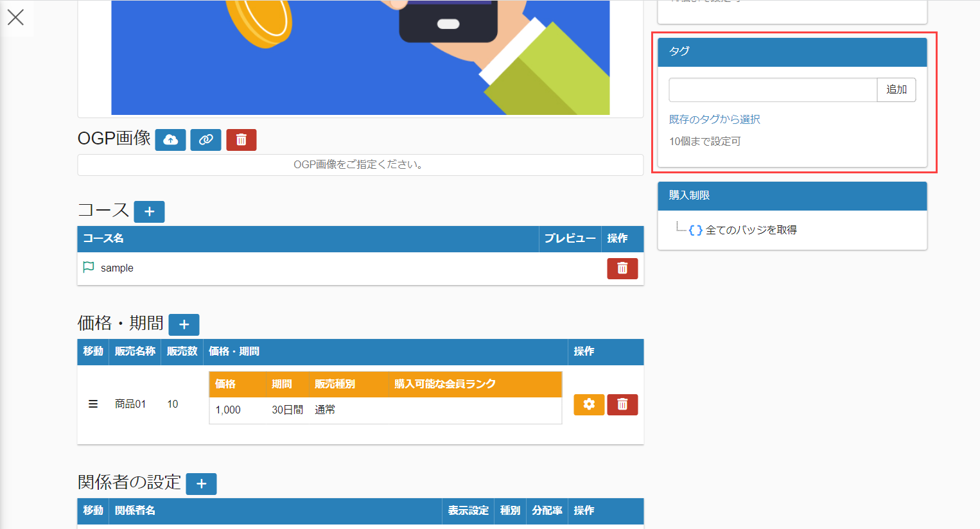Screen dimensions: 980x529
Task: Select 全てのバッジを取得 tree item
Action: (750, 230)
